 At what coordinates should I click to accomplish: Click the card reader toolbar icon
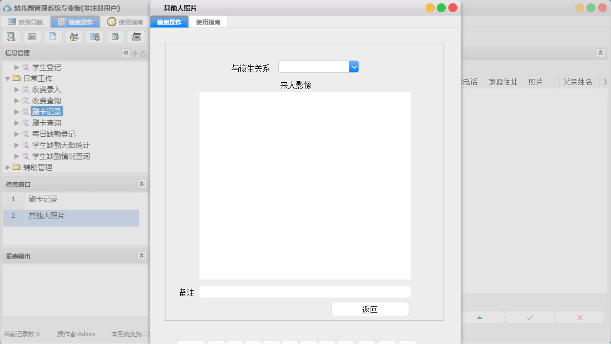(135, 36)
